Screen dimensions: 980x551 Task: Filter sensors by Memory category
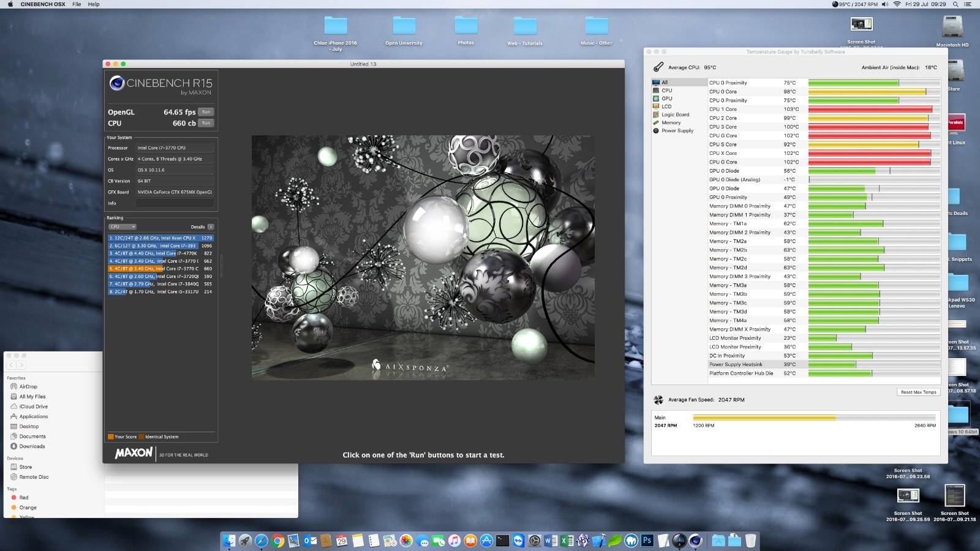tap(671, 122)
